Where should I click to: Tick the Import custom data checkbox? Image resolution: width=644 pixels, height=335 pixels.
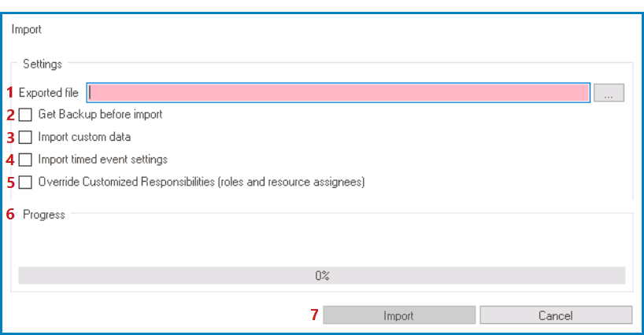[26, 138]
